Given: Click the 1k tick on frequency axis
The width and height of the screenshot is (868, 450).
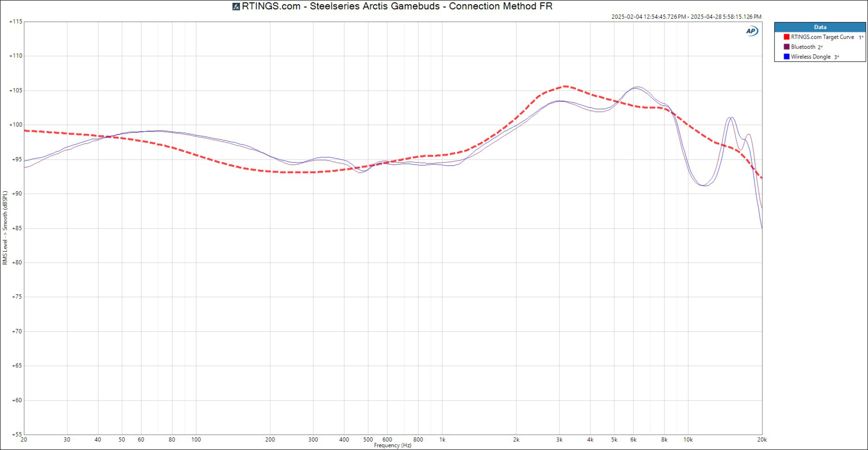Looking at the screenshot, I should [x=442, y=440].
